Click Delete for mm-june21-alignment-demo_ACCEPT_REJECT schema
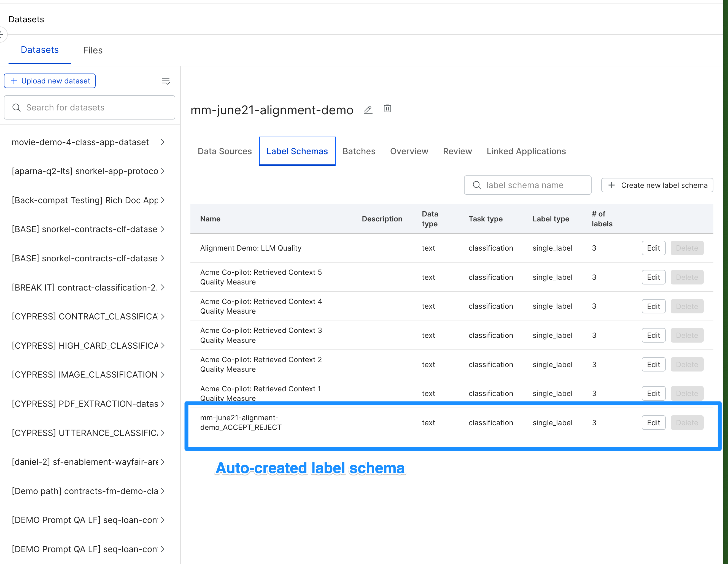The image size is (728, 564). coord(687,422)
